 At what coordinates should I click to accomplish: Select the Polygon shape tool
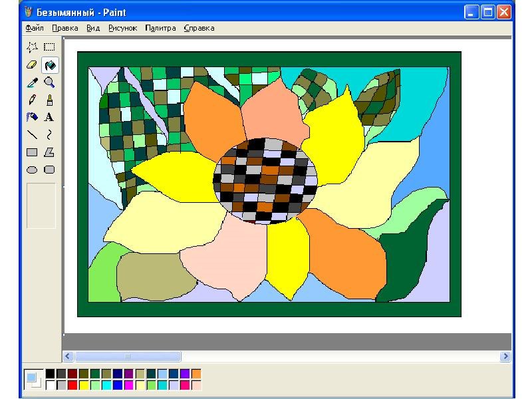(49, 152)
